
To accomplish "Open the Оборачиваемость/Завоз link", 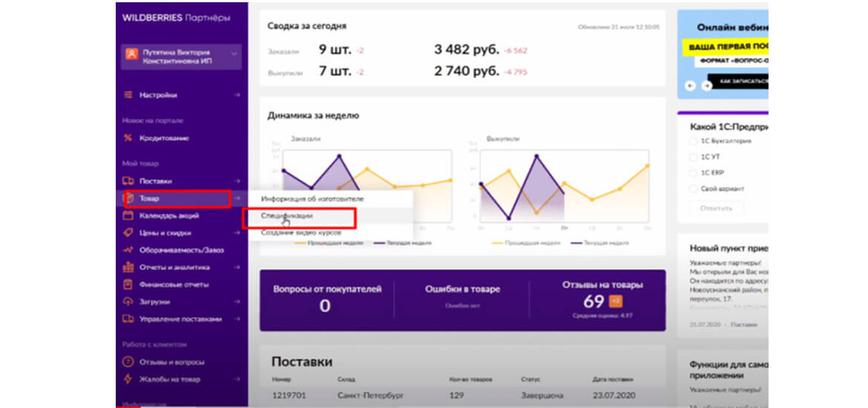I will 182,250.
